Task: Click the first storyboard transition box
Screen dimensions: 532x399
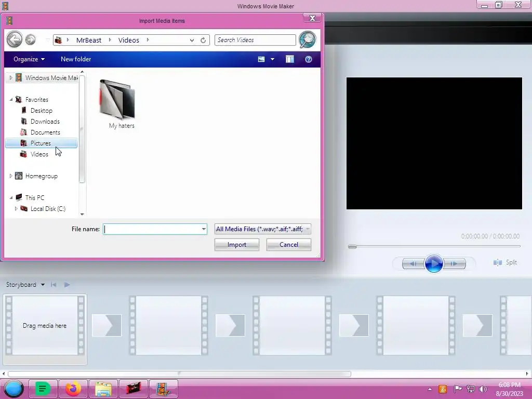Action: [x=107, y=325]
